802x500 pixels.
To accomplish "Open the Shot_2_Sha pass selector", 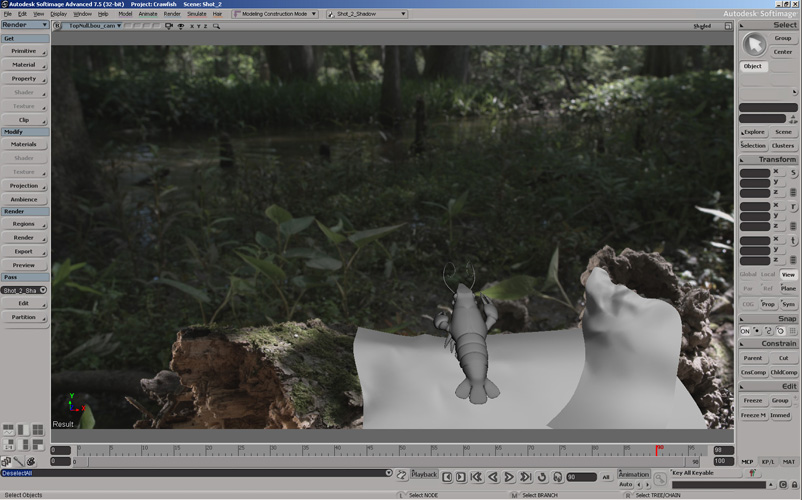I will [x=24, y=290].
